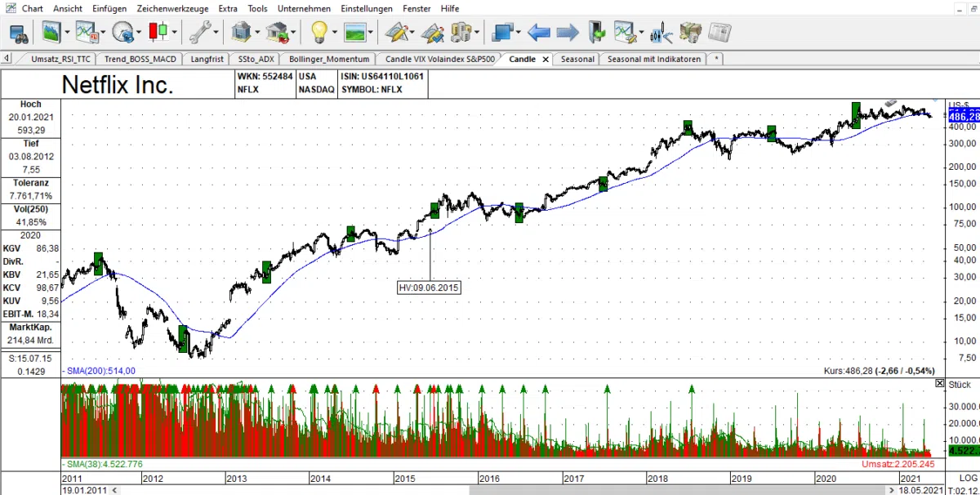Select the red-green candlestick chart icon
The image size is (980, 495).
[x=158, y=33]
